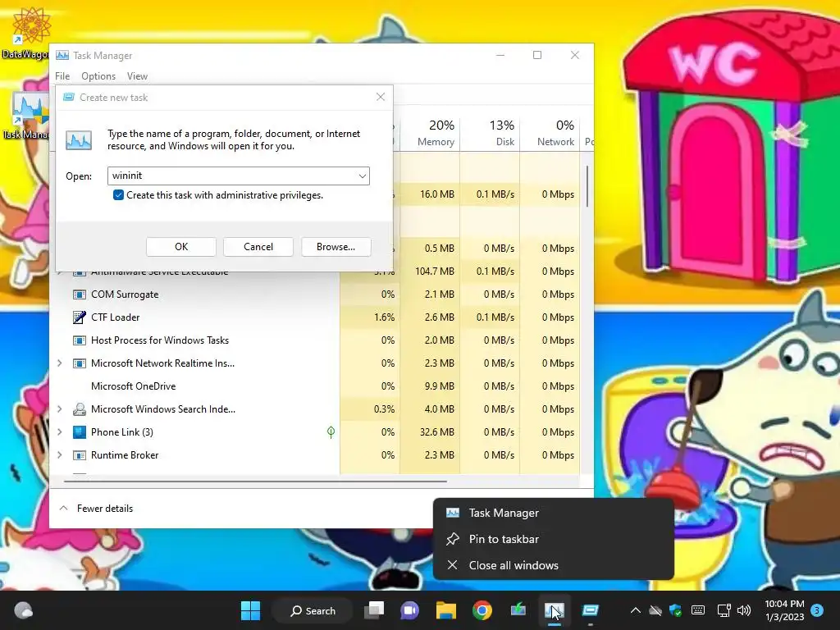Click the Windows Start button
The height and width of the screenshot is (630, 840).
pos(250,610)
